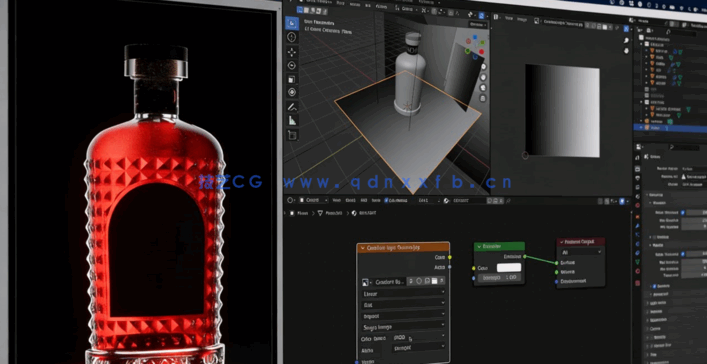Open red sphere Material properties tab
This screenshot has width=707, height=364.
click(x=638, y=272)
